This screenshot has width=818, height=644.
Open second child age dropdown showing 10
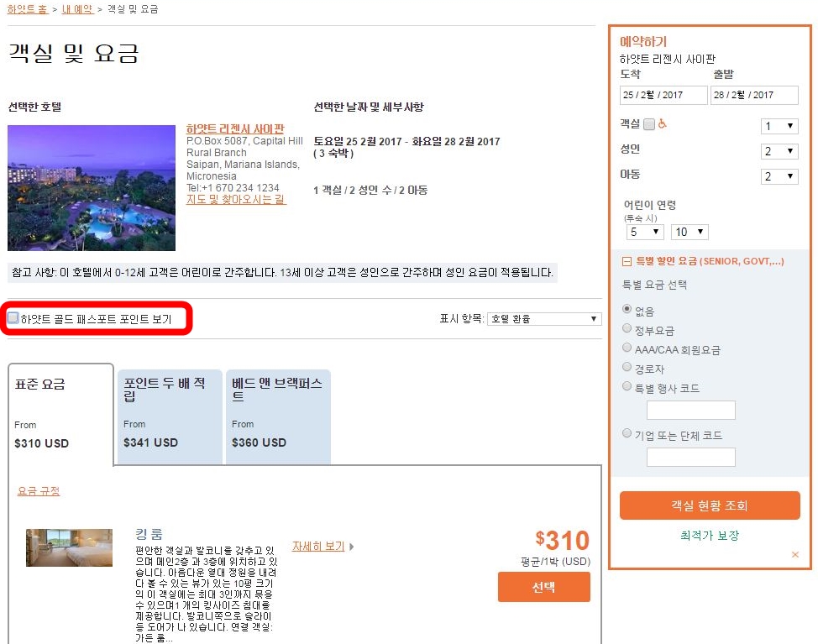[x=690, y=232]
